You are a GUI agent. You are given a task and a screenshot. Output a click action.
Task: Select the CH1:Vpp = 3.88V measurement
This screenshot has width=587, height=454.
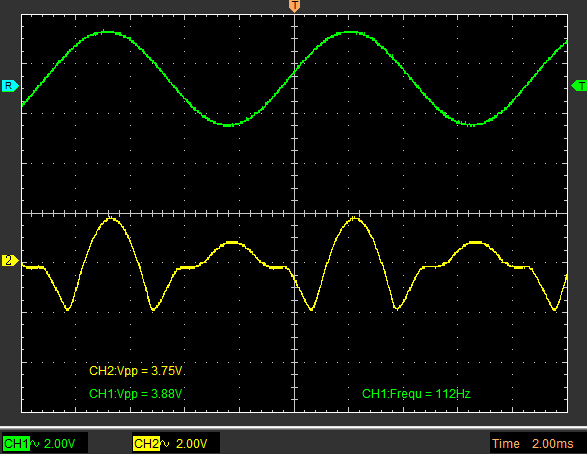[136, 394]
